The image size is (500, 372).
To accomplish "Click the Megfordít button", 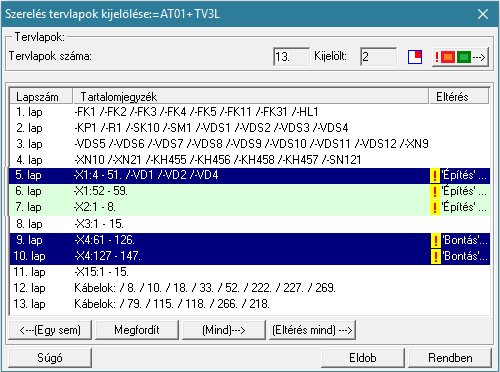I will (x=137, y=330).
